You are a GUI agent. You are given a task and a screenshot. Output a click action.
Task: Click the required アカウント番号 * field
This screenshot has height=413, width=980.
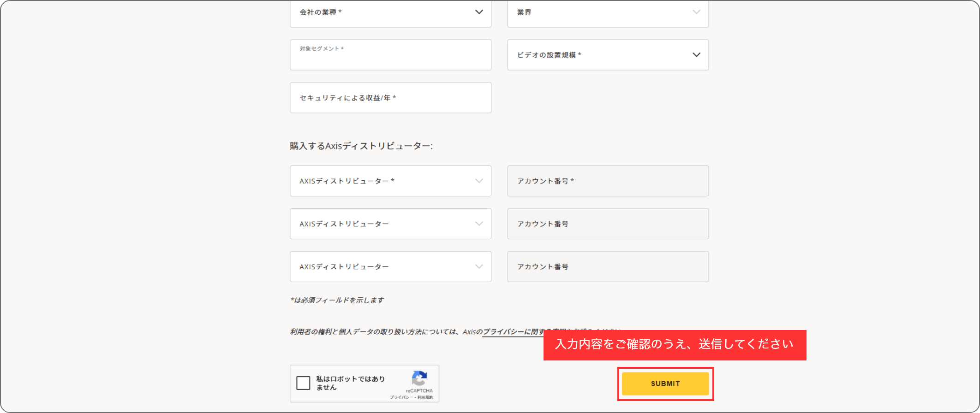(x=608, y=181)
